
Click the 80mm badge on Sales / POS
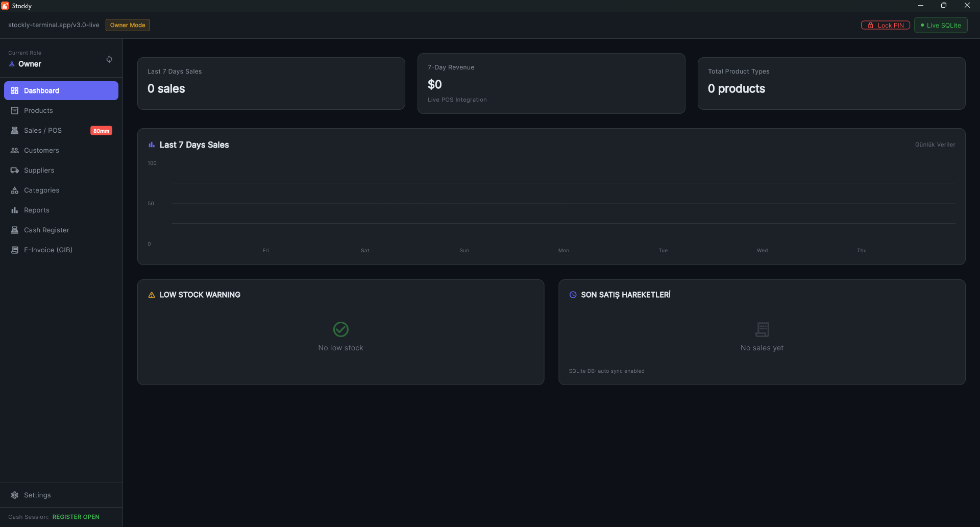click(x=101, y=131)
